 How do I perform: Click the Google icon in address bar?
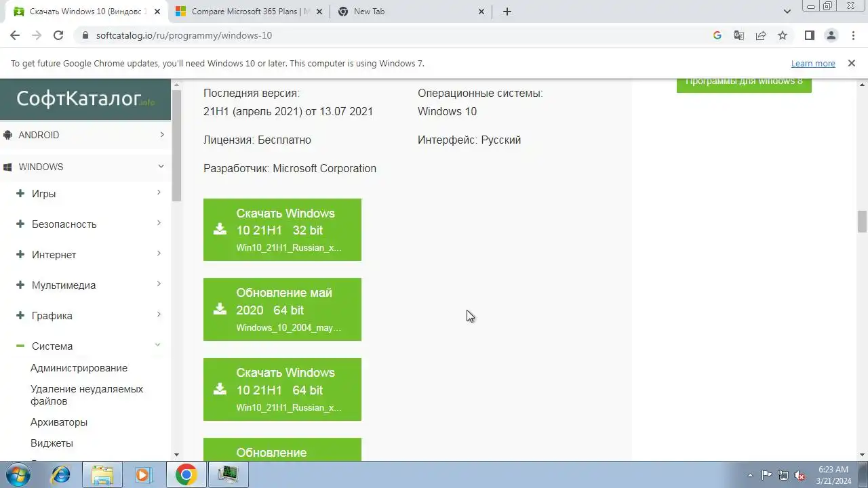(x=717, y=35)
